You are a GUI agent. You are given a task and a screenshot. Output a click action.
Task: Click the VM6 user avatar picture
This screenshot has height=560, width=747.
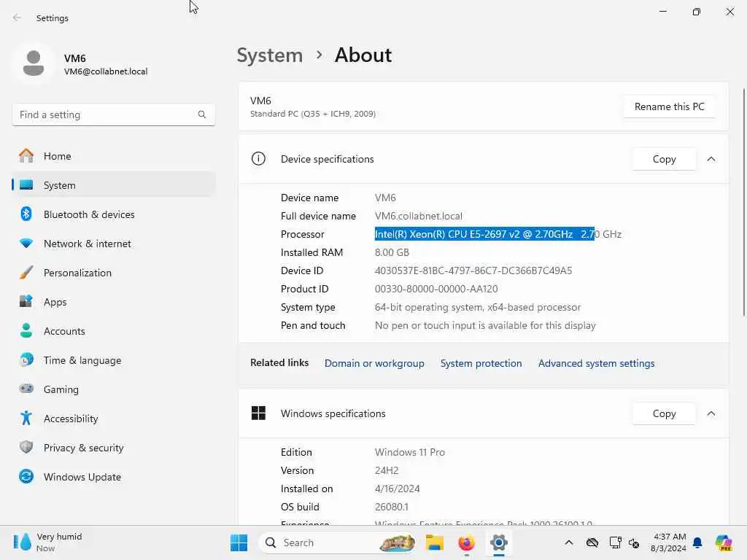tap(34, 63)
